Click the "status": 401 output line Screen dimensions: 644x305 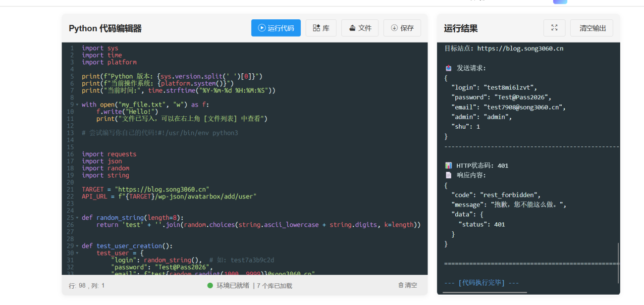482,224
